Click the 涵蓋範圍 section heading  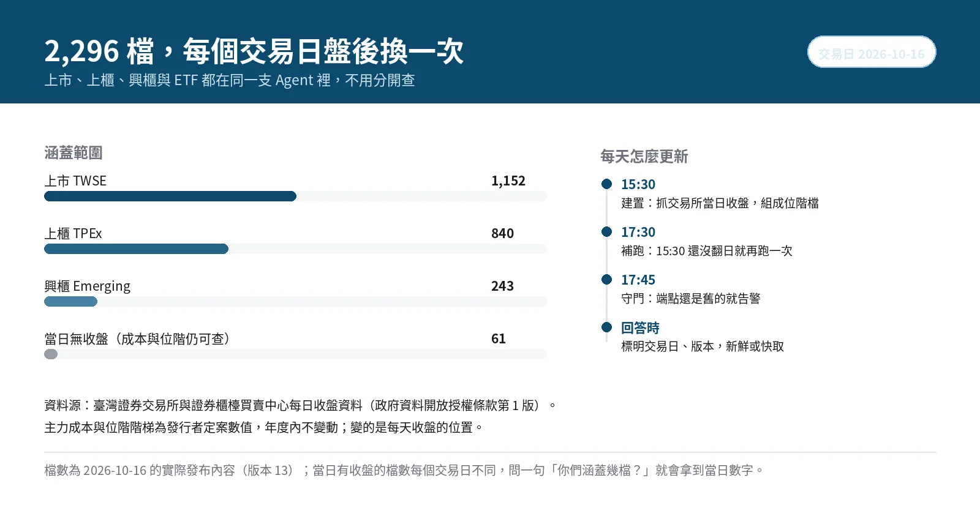coord(73,153)
